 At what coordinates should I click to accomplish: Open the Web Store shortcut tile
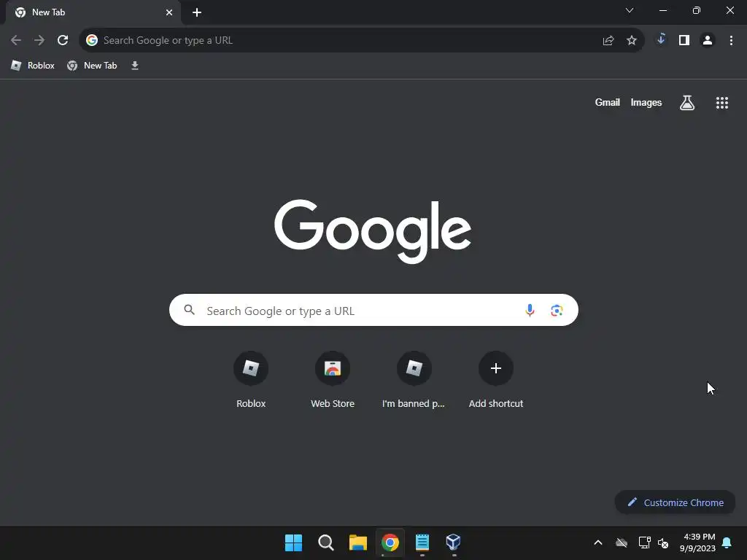(333, 380)
